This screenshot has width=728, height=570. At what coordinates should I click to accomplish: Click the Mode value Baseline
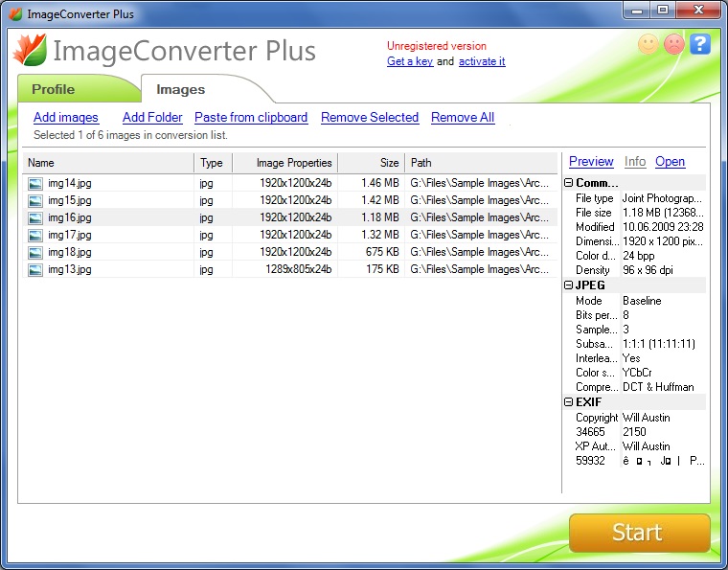[x=642, y=301]
